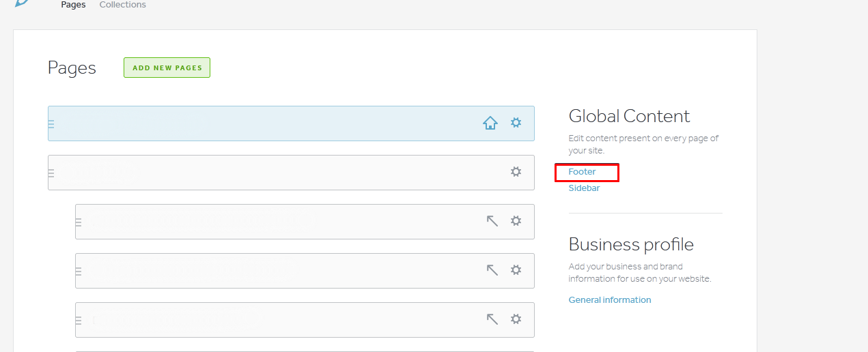The image size is (868, 352).
Task: Click drag handle on the second top-level page row
Action: click(51, 173)
